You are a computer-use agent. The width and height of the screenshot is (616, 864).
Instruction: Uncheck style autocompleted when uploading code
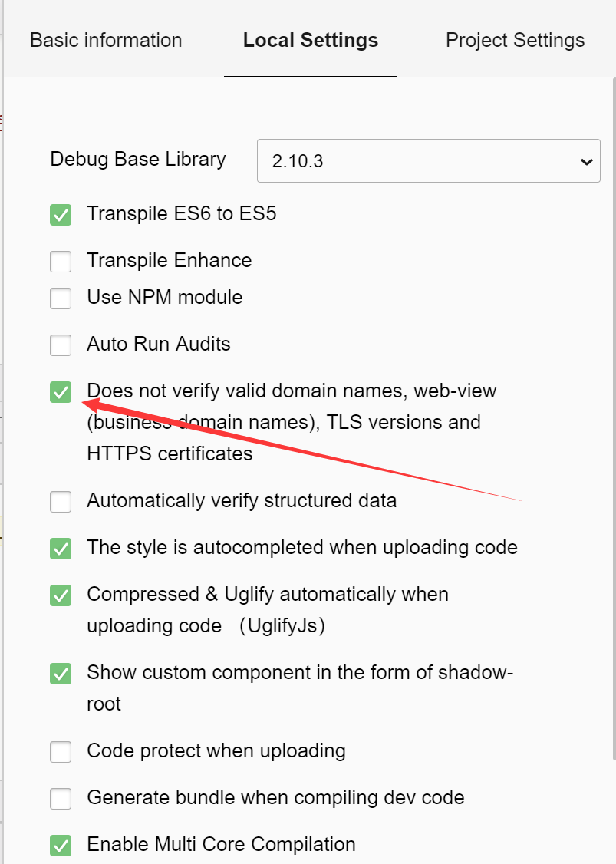(61, 549)
